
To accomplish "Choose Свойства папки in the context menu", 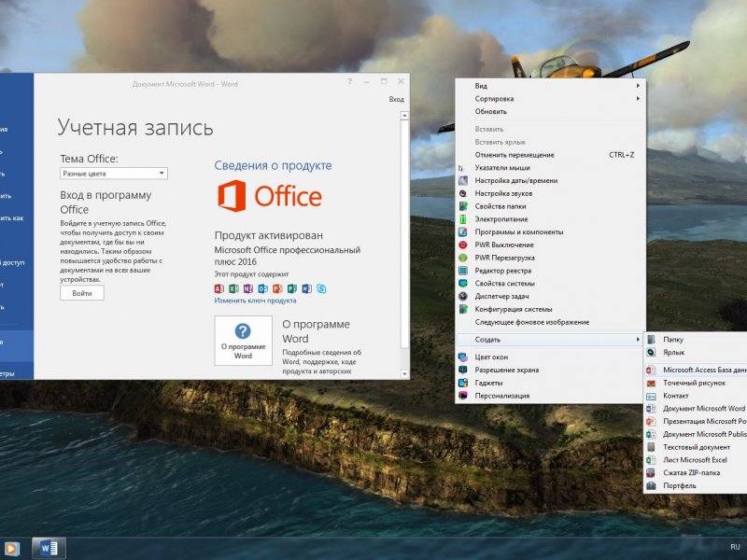I will [x=551, y=206].
